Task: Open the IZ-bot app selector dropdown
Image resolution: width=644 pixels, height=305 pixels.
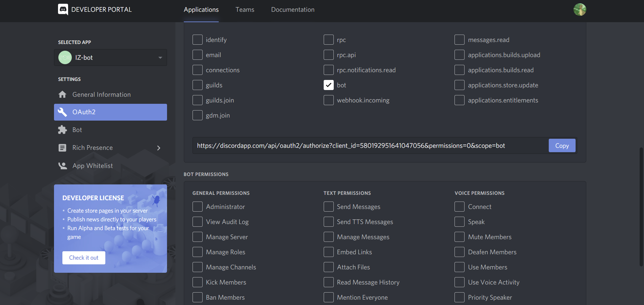Action: point(110,57)
